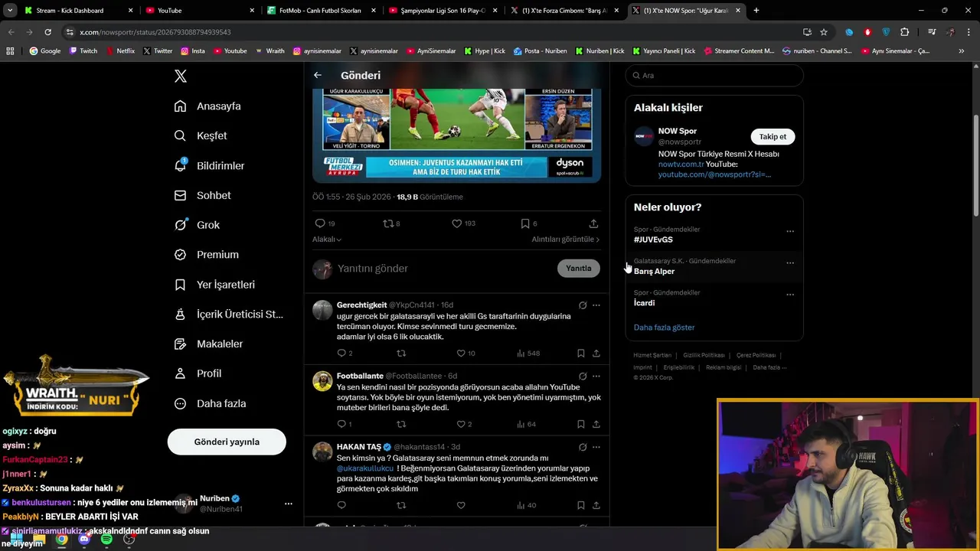
Task: Open the Twitch bookmark
Action: point(83,51)
